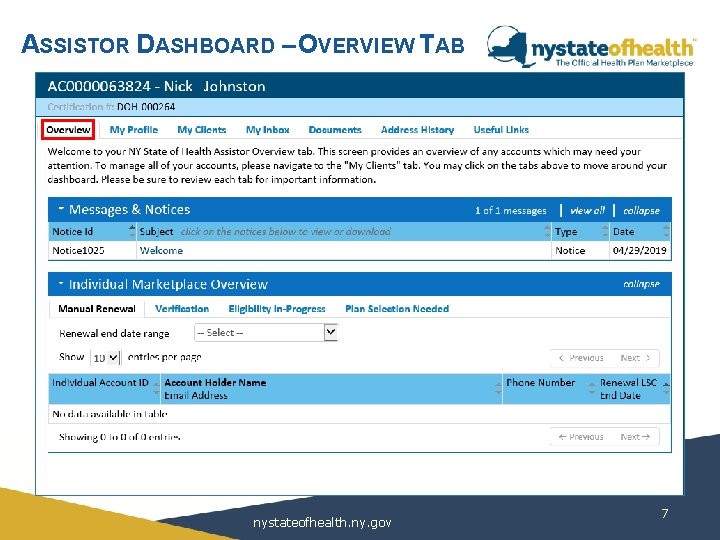Open the Renewal end date range dropdown
720x540 pixels.
tap(266, 332)
